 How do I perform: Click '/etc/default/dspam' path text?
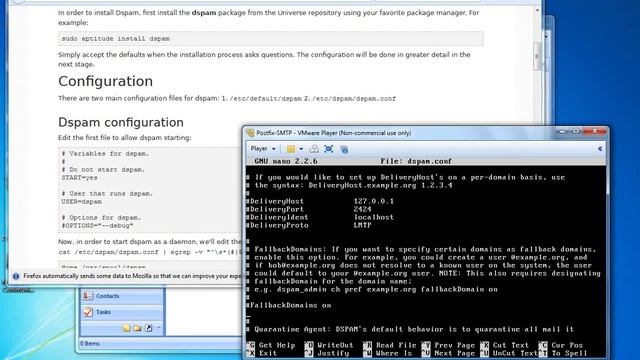pyautogui.click(x=266, y=98)
